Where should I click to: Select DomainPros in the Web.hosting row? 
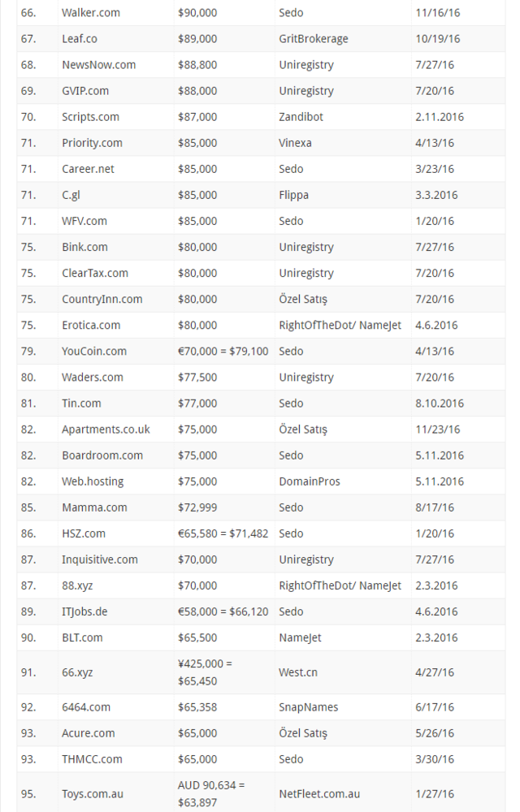(x=310, y=482)
